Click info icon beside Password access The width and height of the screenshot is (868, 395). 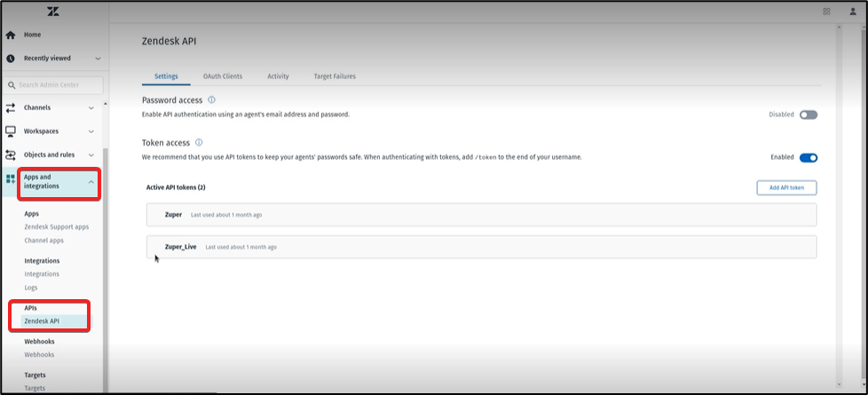pos(211,100)
